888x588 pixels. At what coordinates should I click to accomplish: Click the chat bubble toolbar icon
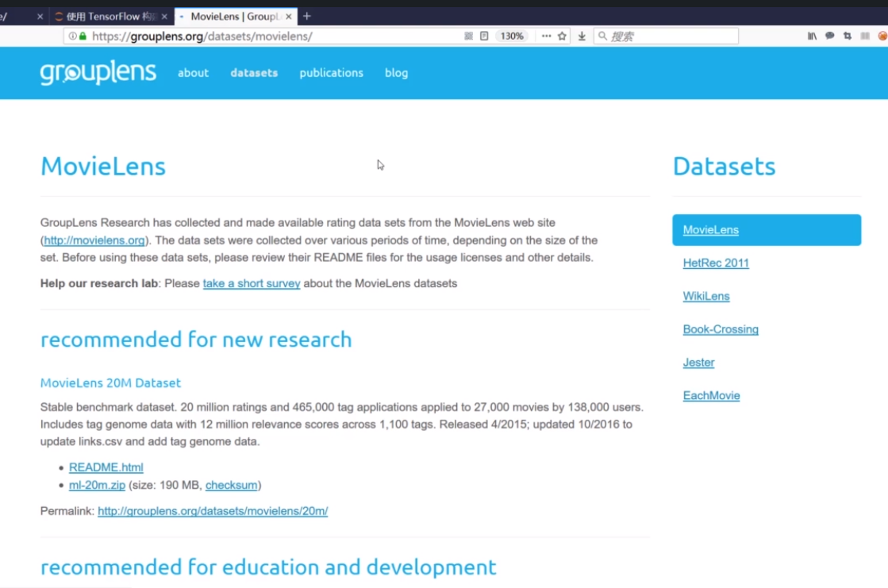pyautogui.click(x=829, y=37)
